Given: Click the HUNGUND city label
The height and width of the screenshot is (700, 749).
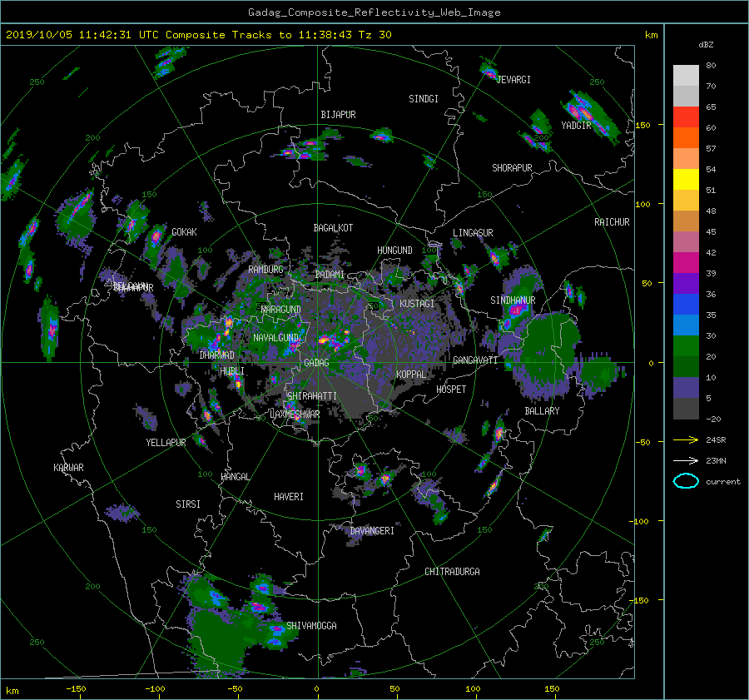Looking at the screenshot, I should [x=394, y=251].
